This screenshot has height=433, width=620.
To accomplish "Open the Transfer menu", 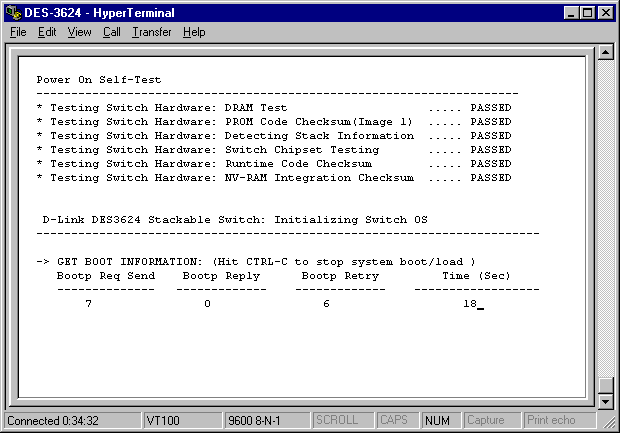I will (151, 32).
